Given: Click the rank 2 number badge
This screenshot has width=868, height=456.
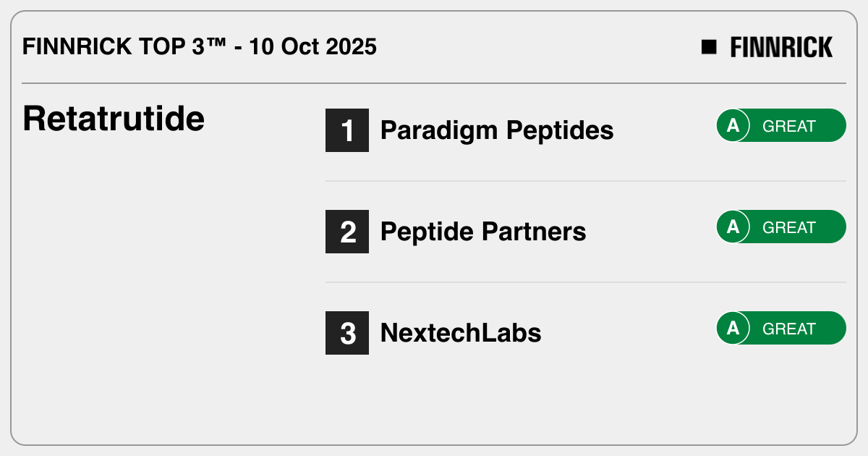Looking at the screenshot, I should (347, 232).
